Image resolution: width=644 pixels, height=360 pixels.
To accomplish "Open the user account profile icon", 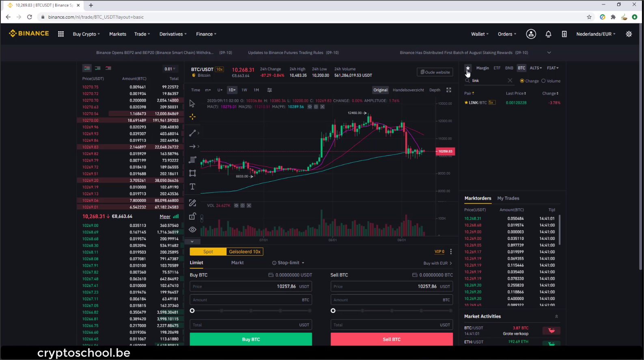I will tap(531, 34).
